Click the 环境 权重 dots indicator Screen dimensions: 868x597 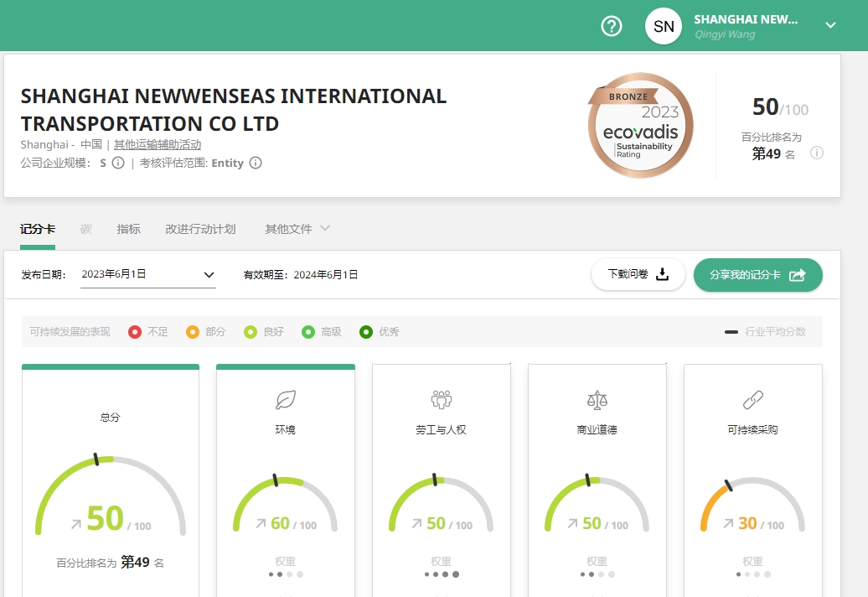click(286, 574)
